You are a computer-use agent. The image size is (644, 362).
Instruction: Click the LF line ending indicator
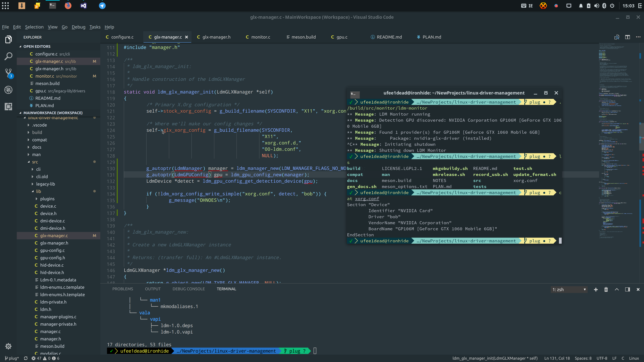coord(614,358)
